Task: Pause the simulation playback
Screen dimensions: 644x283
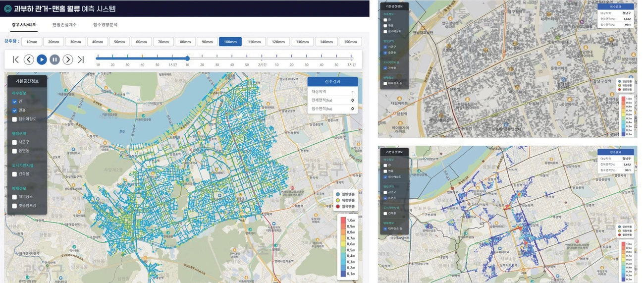Action: (54, 59)
